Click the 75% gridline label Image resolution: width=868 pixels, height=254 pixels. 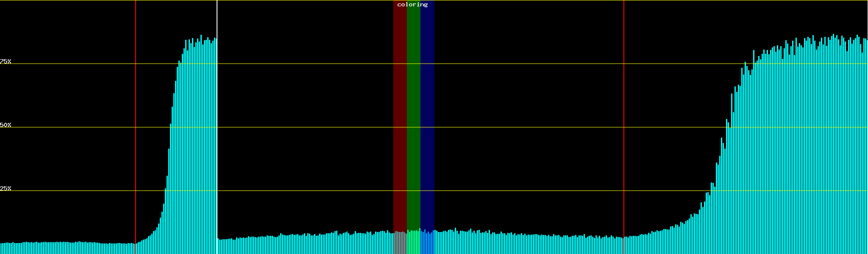point(6,61)
